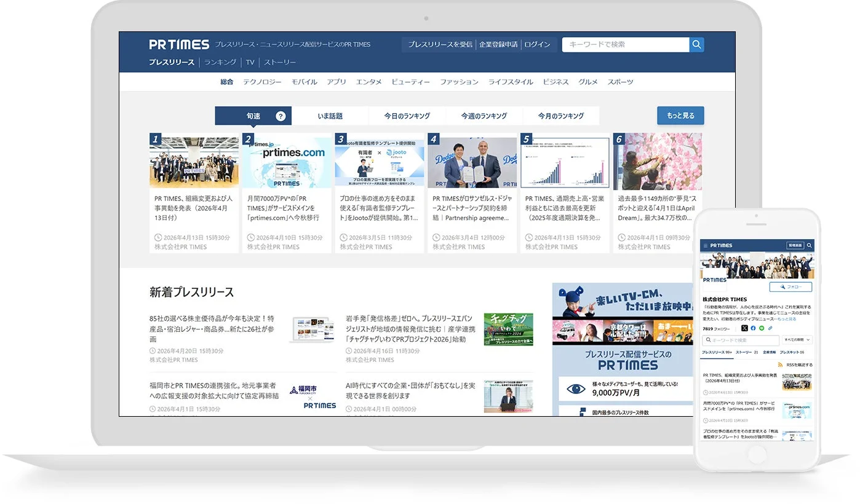The height and width of the screenshot is (504, 860).
Task: Click the 福岡市 × PR TIMES article thumbnail
Action: click(313, 396)
